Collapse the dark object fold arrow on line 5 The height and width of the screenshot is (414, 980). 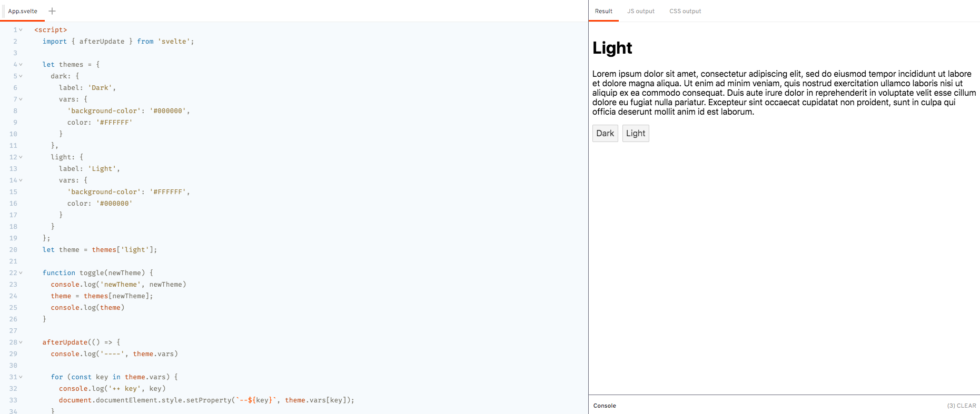pos(21,76)
